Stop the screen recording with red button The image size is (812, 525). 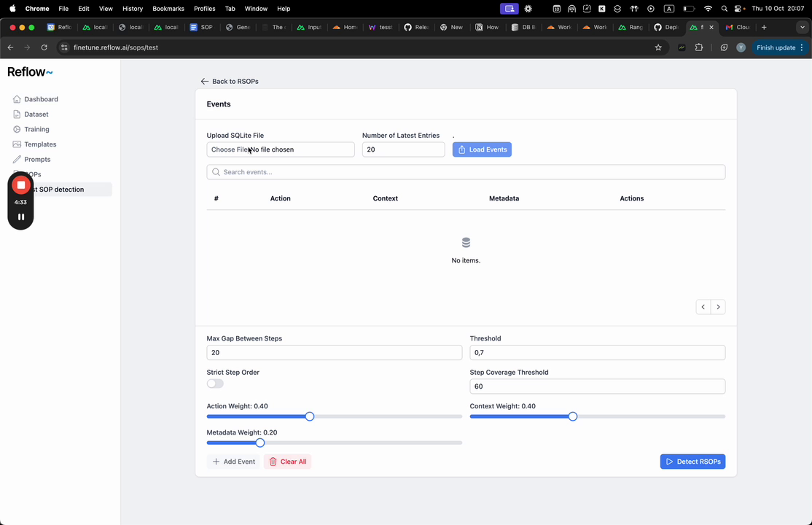pos(20,185)
